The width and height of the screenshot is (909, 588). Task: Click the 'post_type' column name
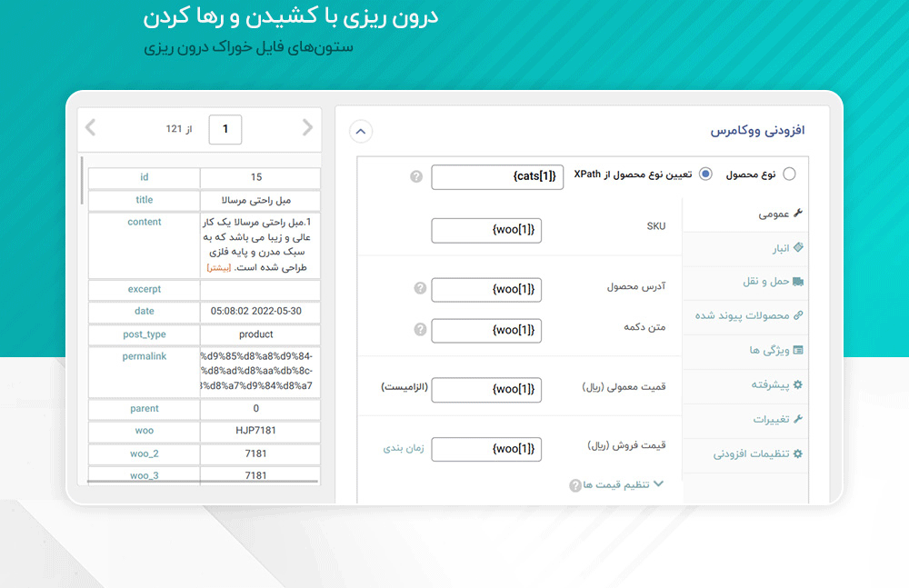pyautogui.click(x=145, y=334)
